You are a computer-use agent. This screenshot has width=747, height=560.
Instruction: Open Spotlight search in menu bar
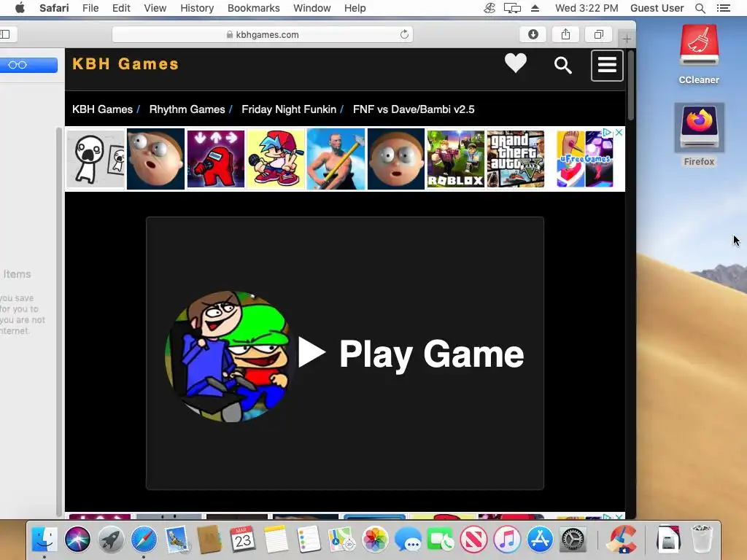(700, 8)
